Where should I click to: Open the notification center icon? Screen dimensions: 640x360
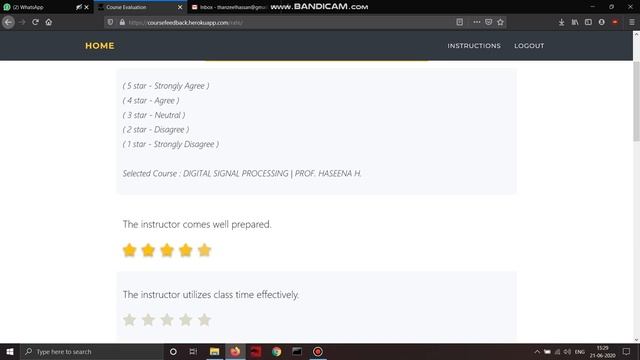click(x=627, y=351)
